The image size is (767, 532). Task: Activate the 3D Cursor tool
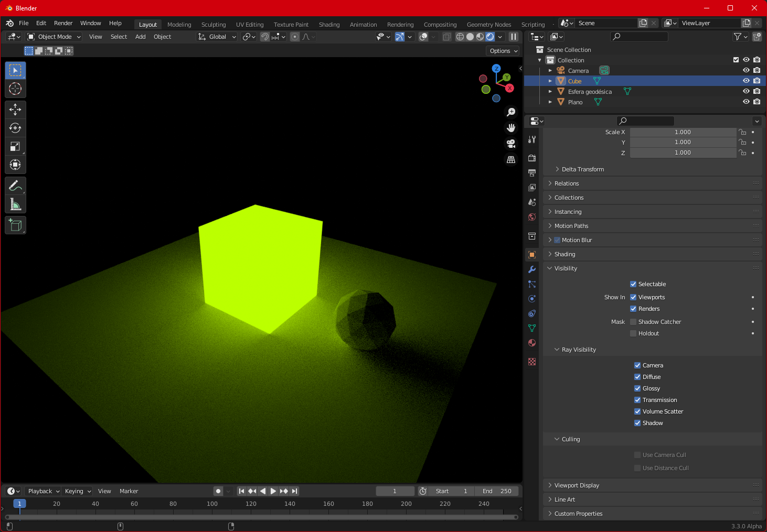(x=15, y=89)
